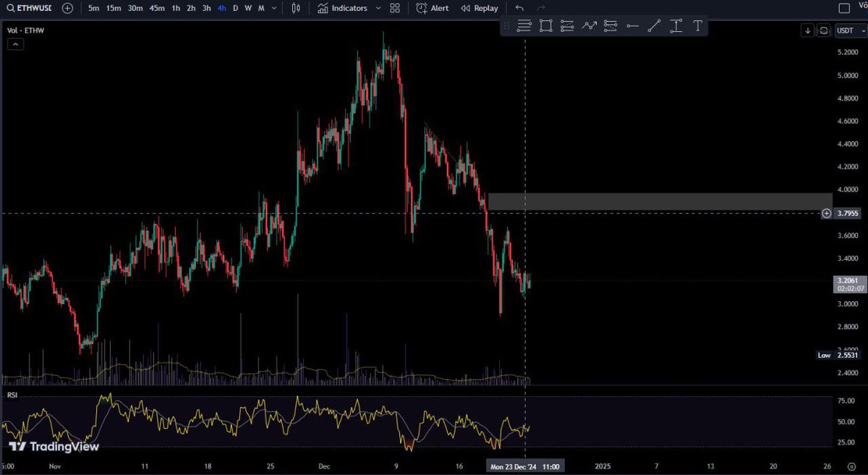The height and width of the screenshot is (475, 868).
Task: Click the Nov time axis label
Action: coord(56,466)
